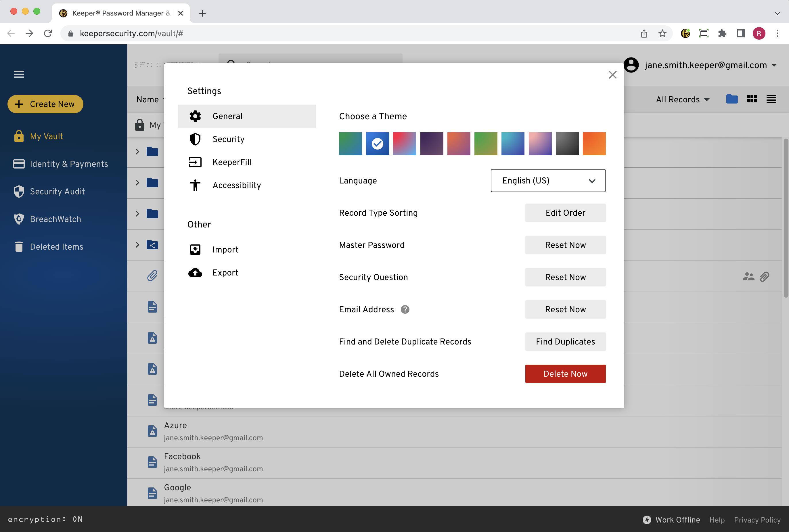
Task: Click the Azure record icon
Action: (152, 431)
